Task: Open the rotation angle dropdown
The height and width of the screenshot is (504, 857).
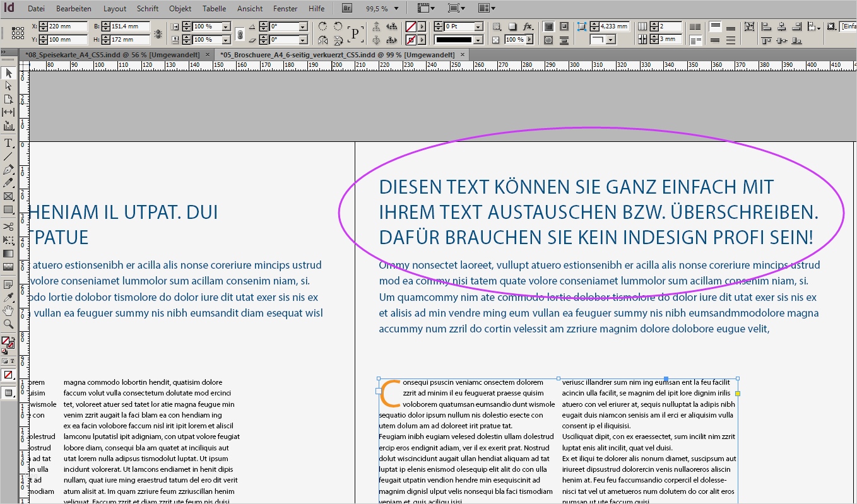Action: (303, 27)
